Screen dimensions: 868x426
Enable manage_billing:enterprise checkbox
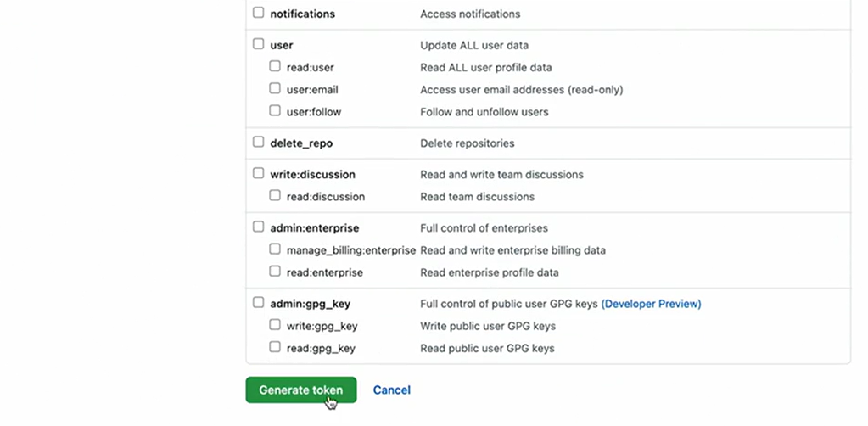pos(275,249)
